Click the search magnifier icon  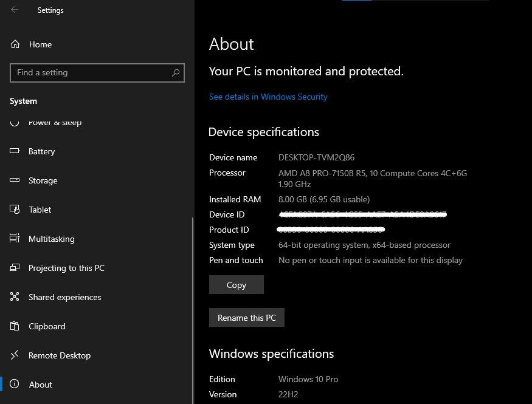click(x=176, y=73)
